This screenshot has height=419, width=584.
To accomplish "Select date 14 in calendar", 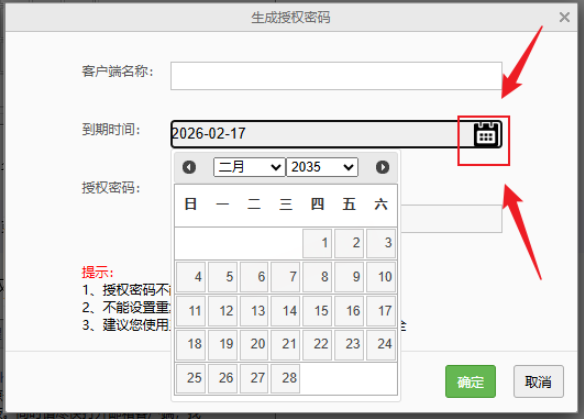I will [x=286, y=311].
